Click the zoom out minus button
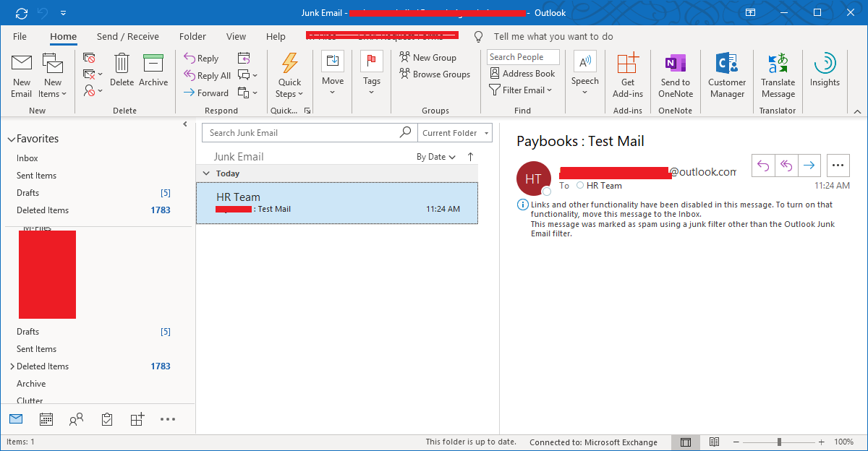The height and width of the screenshot is (451, 868). tap(736, 442)
